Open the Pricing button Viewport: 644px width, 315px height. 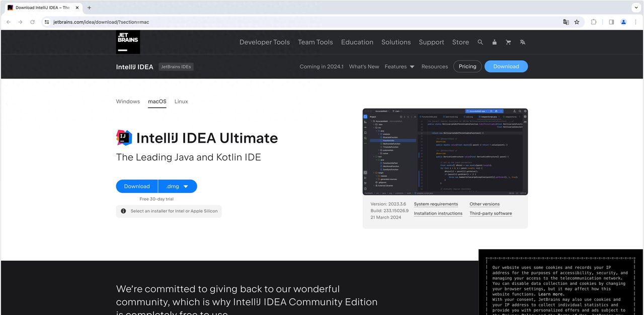(x=467, y=66)
